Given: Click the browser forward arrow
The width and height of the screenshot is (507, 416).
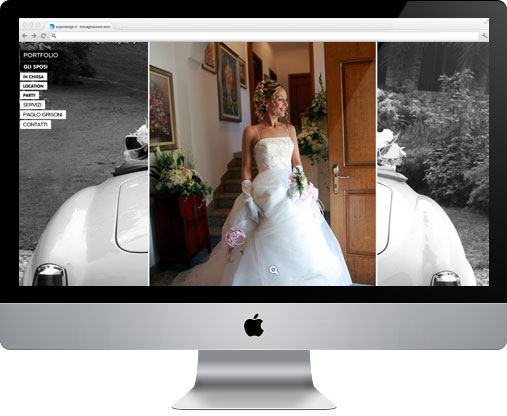Looking at the screenshot, I should [x=34, y=36].
